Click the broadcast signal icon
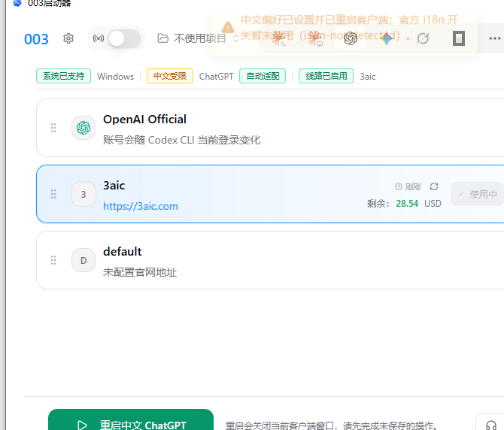This screenshot has width=504, height=430. click(x=99, y=38)
